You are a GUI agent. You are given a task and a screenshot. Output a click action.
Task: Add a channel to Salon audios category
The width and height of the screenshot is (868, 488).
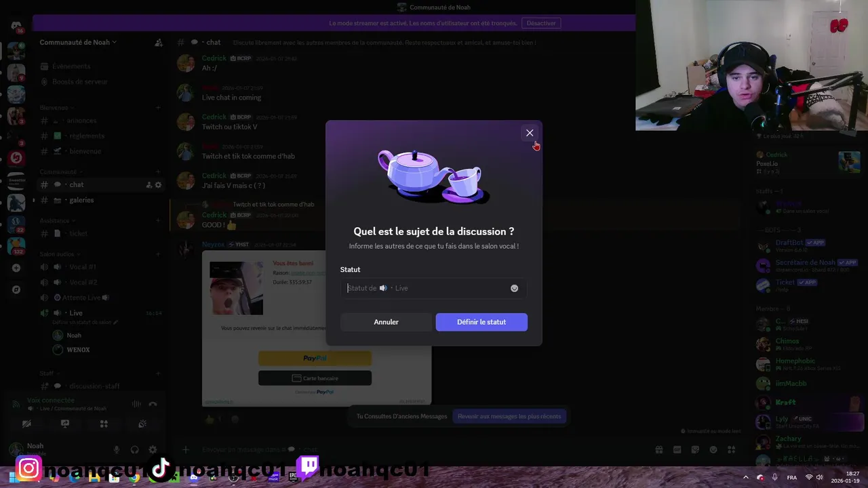coord(158,253)
